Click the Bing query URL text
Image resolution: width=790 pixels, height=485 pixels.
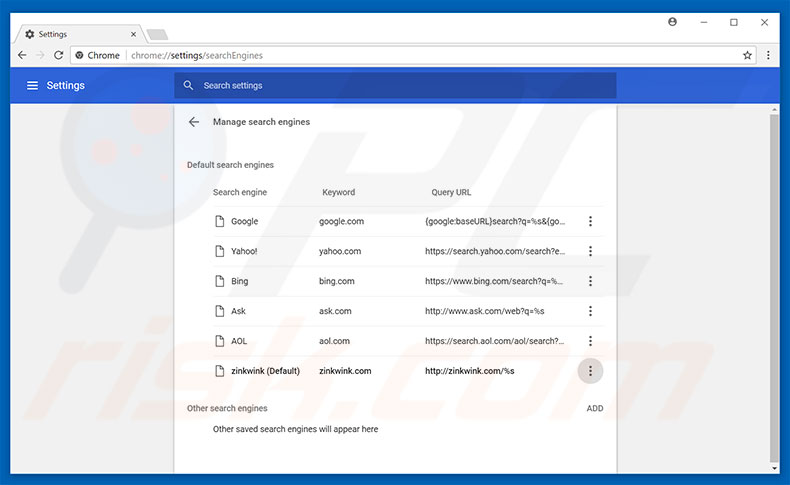click(494, 281)
